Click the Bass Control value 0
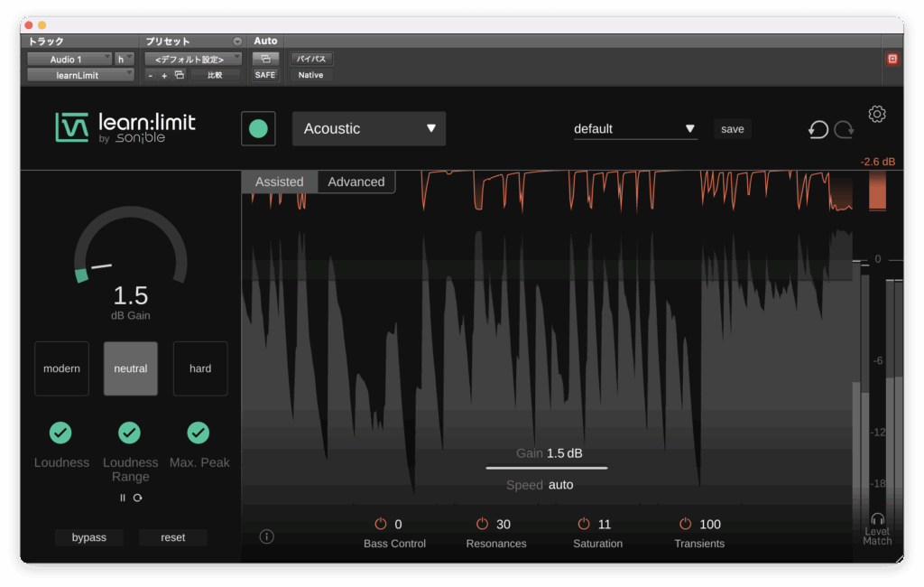This screenshot has height=587, width=924. [398, 524]
